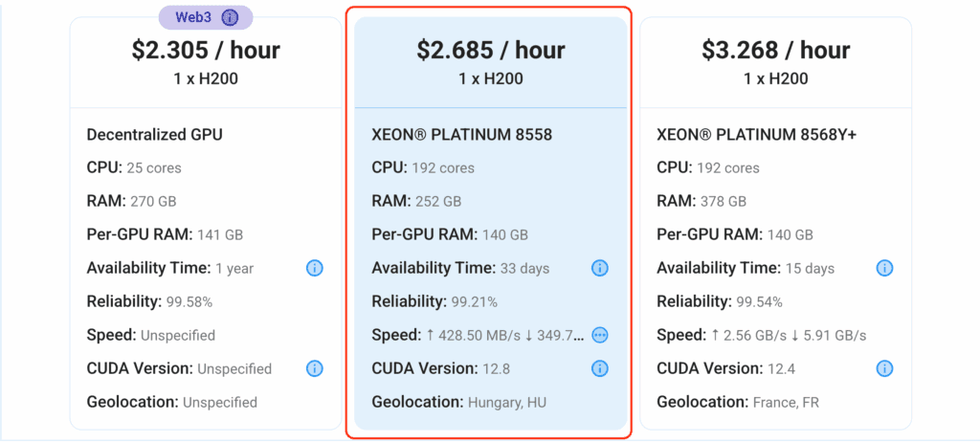980x442 pixels.
Task: Open CUDA Version 12.8 info icon
Action: (x=599, y=369)
